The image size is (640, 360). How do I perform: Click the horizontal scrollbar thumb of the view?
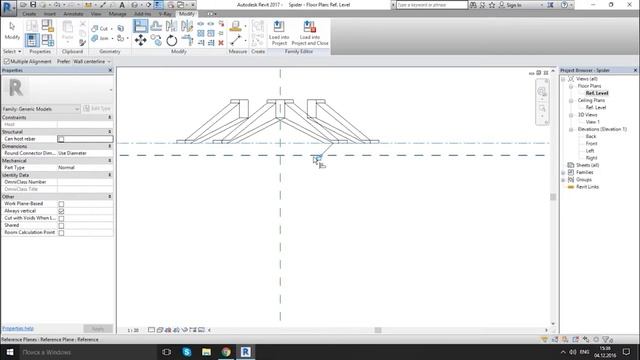378,330
